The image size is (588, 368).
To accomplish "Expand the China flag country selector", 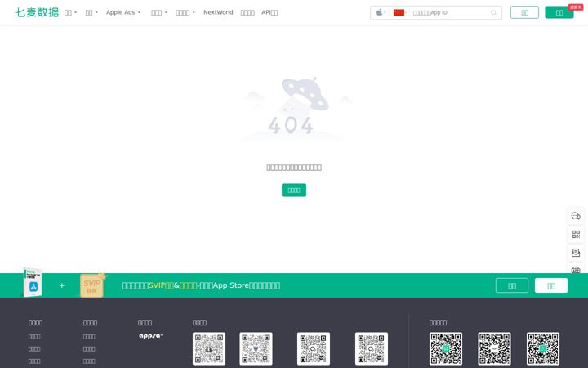I will pos(399,12).
